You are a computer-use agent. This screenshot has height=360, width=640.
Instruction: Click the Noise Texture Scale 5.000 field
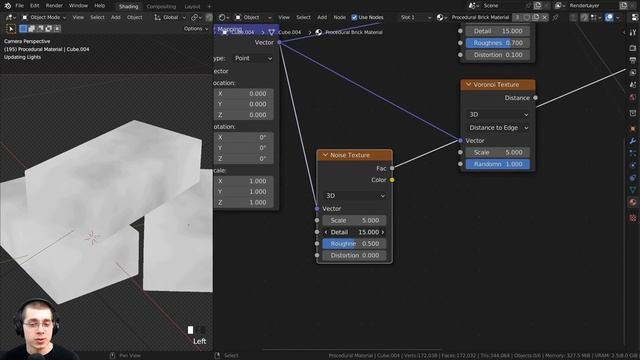click(x=354, y=220)
